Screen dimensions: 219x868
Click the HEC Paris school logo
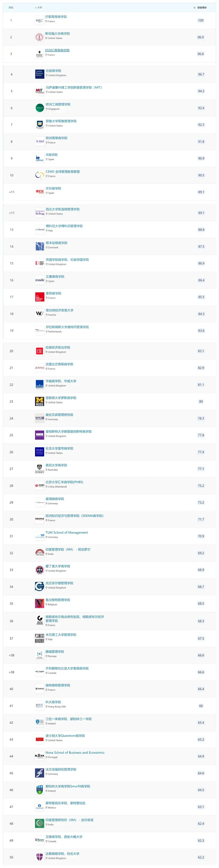click(x=40, y=21)
